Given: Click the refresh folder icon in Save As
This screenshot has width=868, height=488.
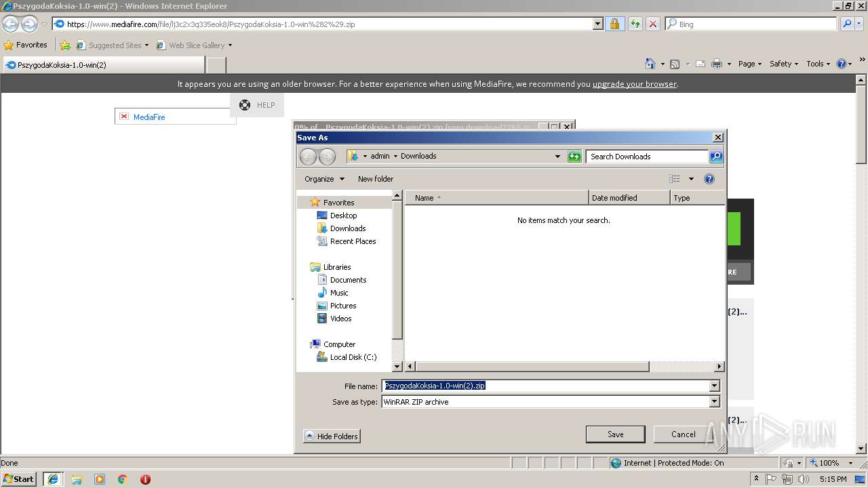Looking at the screenshot, I should click(x=574, y=157).
